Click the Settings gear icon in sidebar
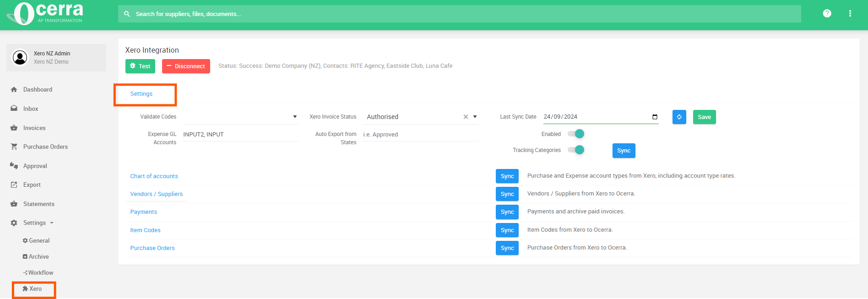 coord(14,223)
